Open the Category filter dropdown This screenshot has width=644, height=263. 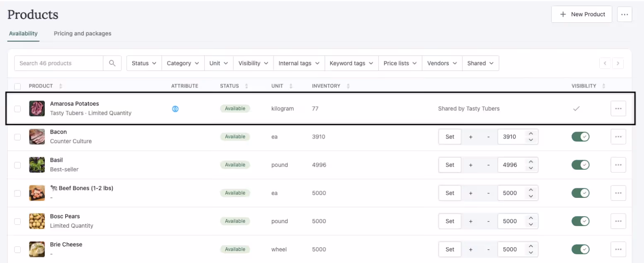click(x=183, y=63)
